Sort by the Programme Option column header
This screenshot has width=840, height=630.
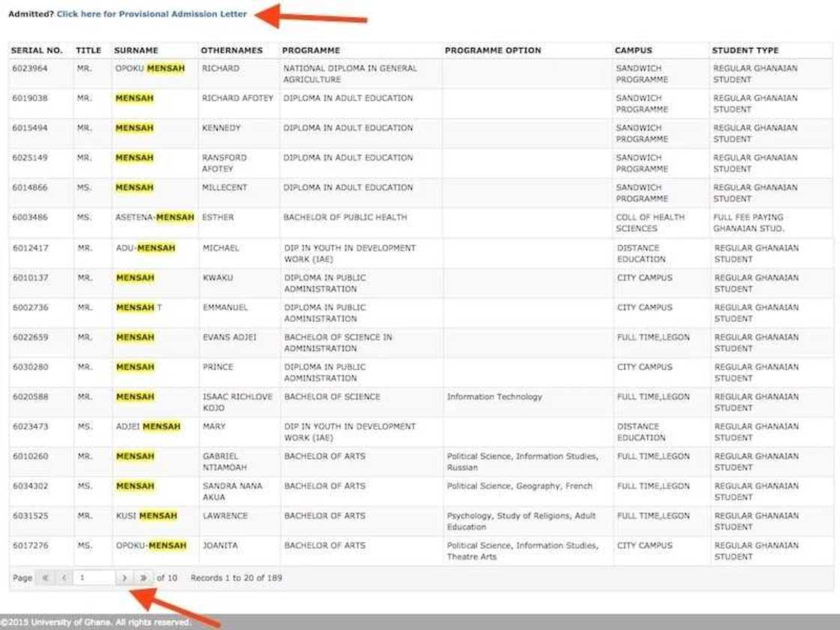coord(493,50)
